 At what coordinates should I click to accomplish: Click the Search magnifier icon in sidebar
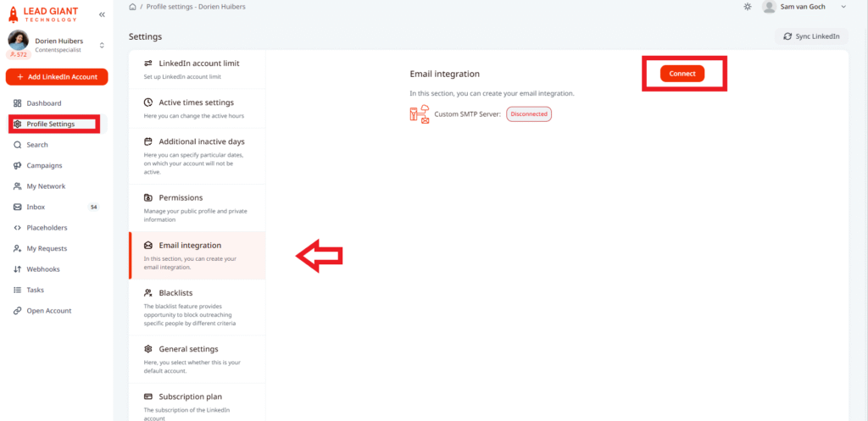click(18, 145)
